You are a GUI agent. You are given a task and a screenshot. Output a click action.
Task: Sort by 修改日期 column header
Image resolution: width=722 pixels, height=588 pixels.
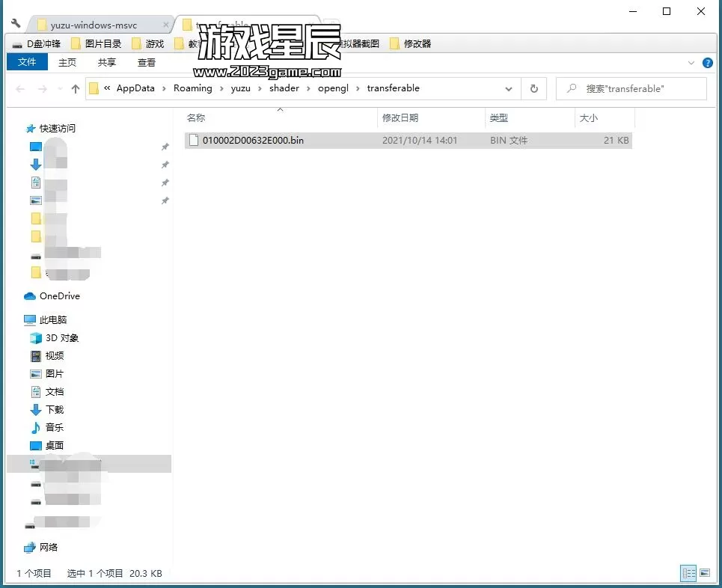[400, 118]
